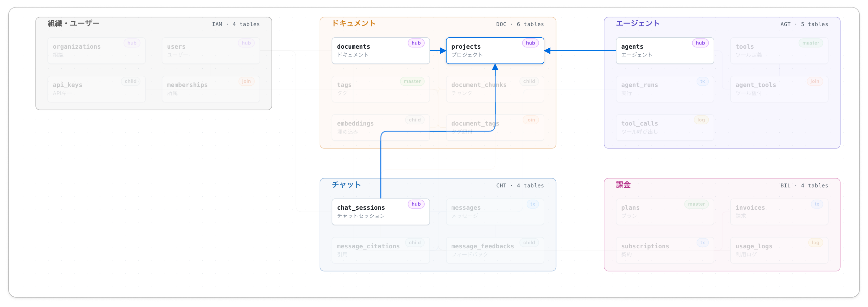
Task: Click the users table card
Action: (211, 51)
